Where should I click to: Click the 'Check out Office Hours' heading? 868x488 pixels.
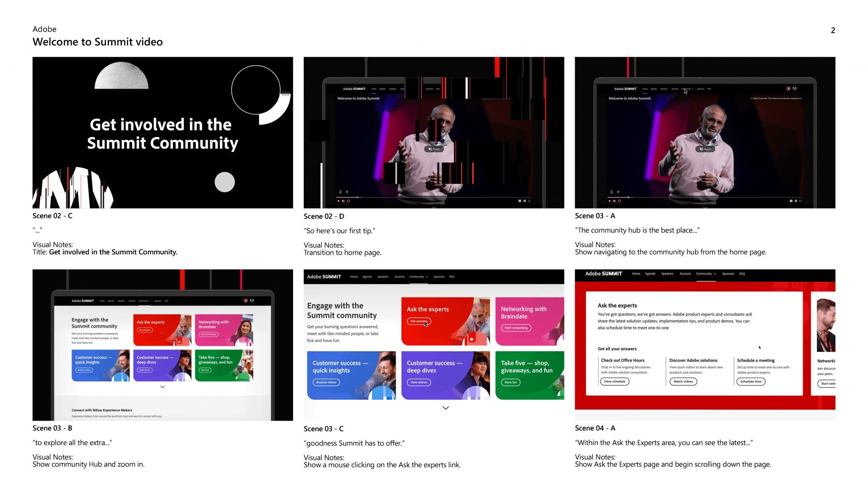click(x=623, y=360)
